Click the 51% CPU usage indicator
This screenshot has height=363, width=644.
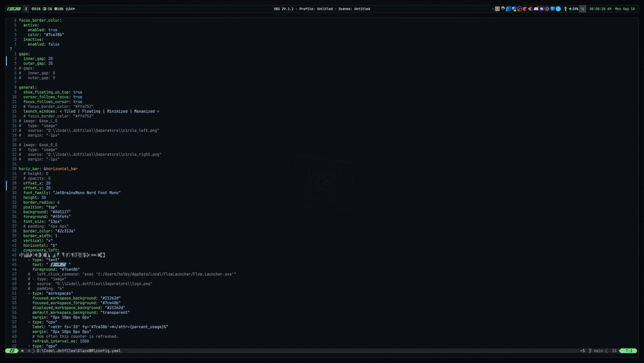point(36,9)
